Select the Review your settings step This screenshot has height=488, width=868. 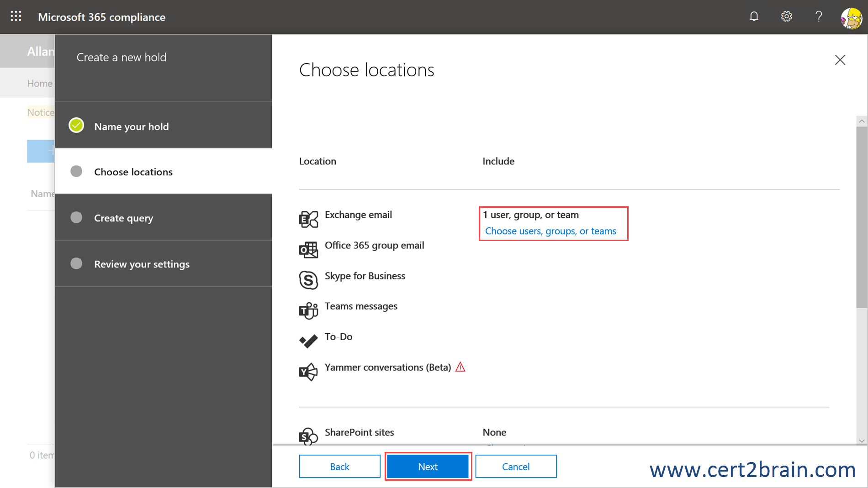coord(164,263)
